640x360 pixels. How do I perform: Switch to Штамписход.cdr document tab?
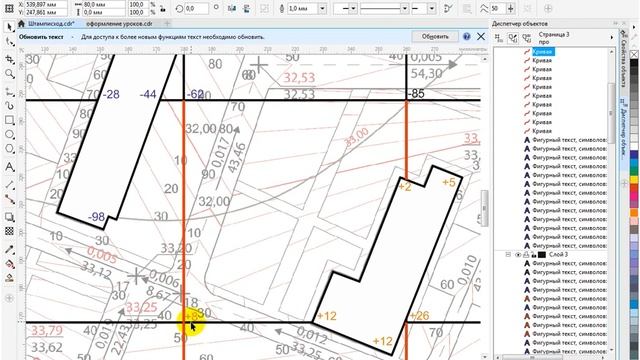click(51, 24)
